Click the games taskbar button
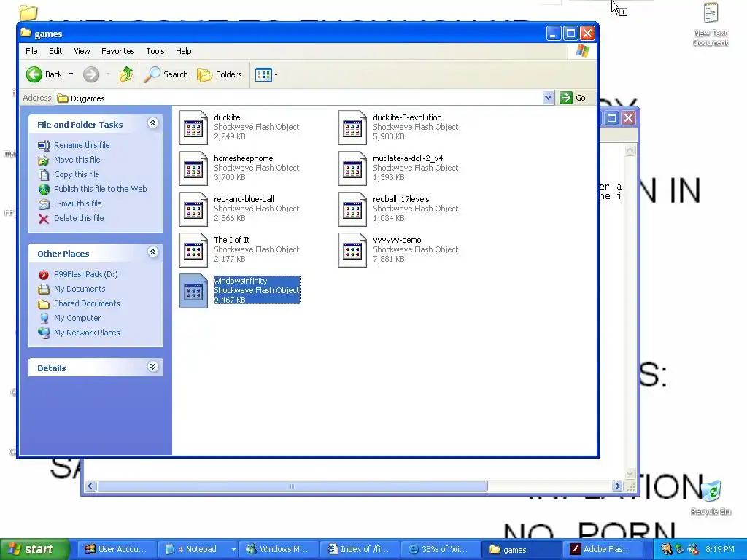747x560 pixels. click(x=521, y=549)
